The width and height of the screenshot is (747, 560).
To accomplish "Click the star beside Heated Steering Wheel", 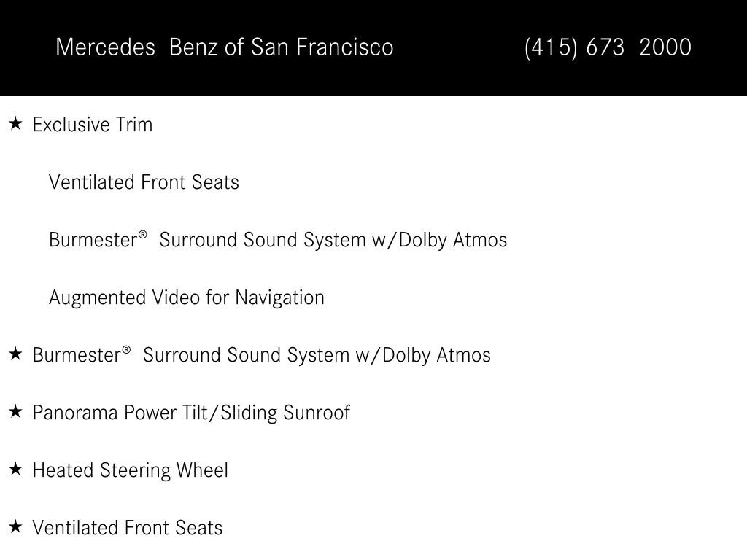I will (x=16, y=470).
